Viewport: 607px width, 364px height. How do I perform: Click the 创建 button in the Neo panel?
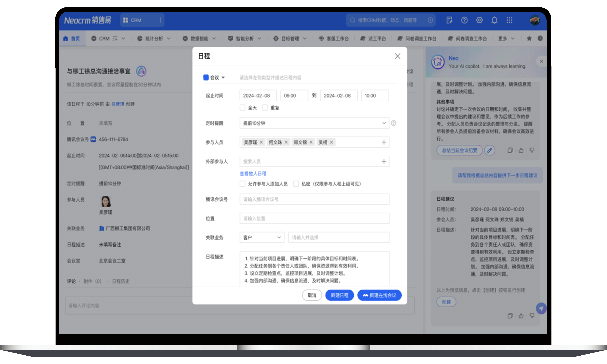click(x=446, y=302)
